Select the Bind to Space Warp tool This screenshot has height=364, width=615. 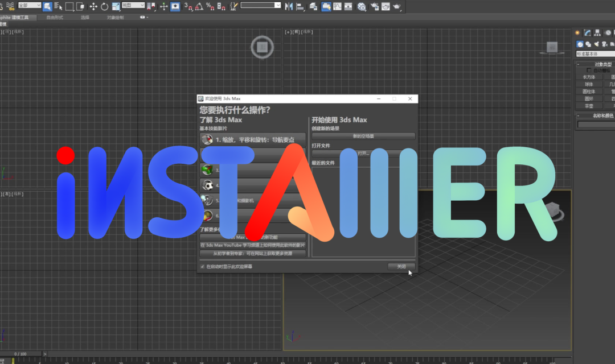(x=10, y=6)
